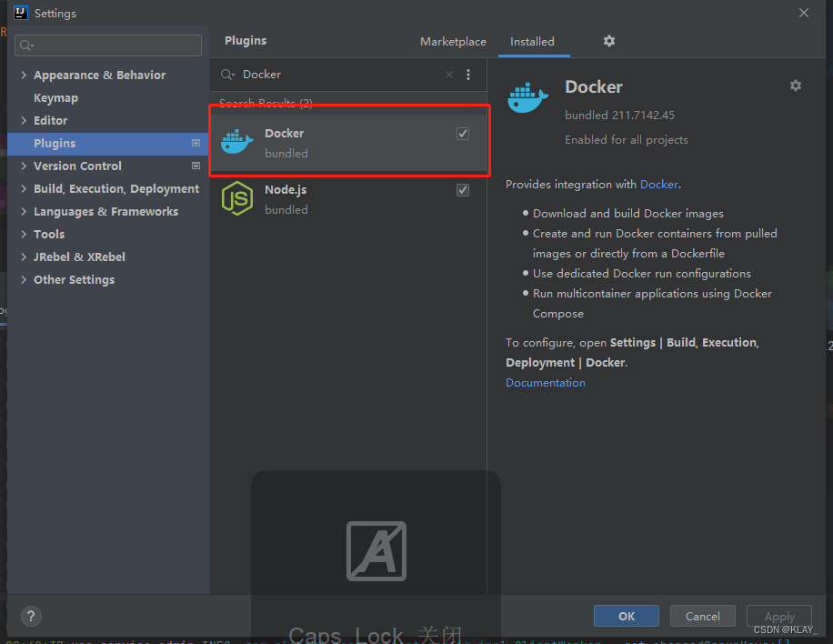This screenshot has height=644, width=833.
Task: Click the large Docker logo in details
Action: (527, 97)
